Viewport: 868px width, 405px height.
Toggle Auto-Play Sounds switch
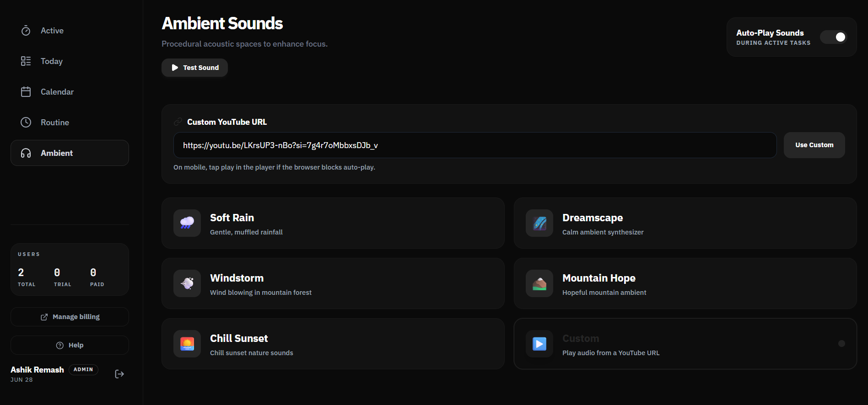click(x=833, y=37)
